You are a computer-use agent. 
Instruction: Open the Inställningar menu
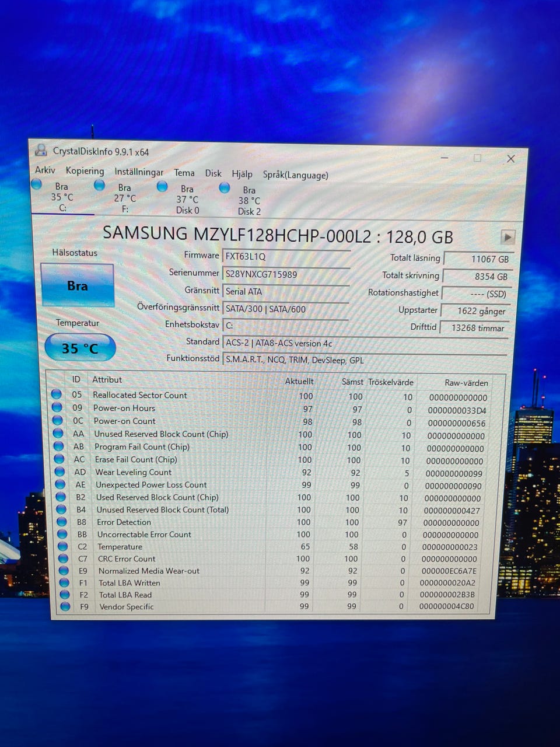point(139,172)
